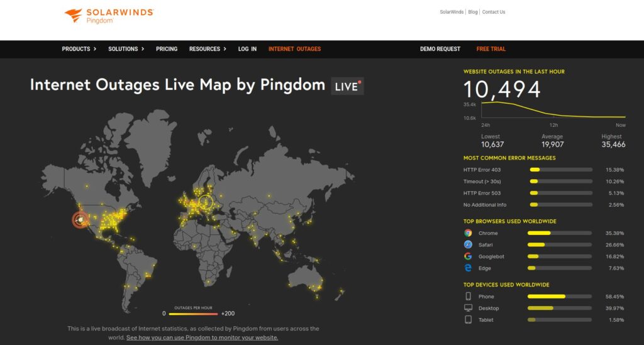Click the 10,494 outages count
Image resolution: width=644 pixels, height=345 pixels.
pos(502,89)
